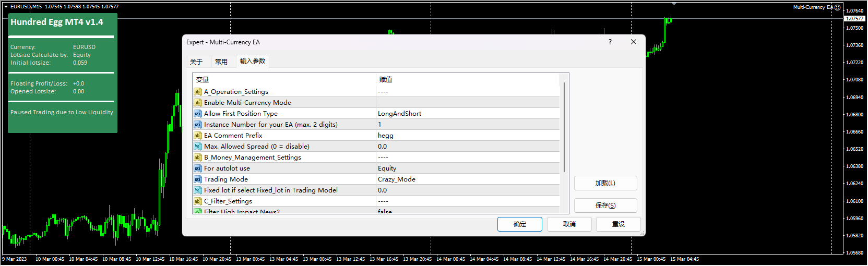Click the icon beside A_Operation_Settings row

point(197,92)
